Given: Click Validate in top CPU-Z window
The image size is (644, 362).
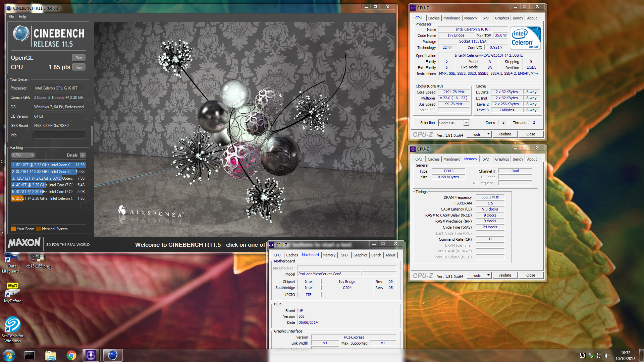Looking at the screenshot, I should click(x=505, y=134).
